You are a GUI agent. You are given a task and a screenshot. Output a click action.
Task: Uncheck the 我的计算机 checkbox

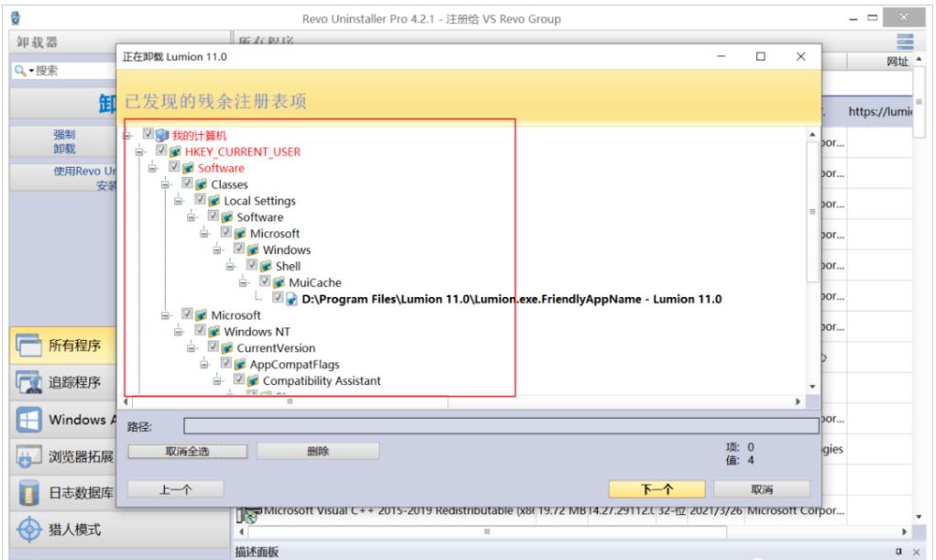pyautogui.click(x=148, y=134)
